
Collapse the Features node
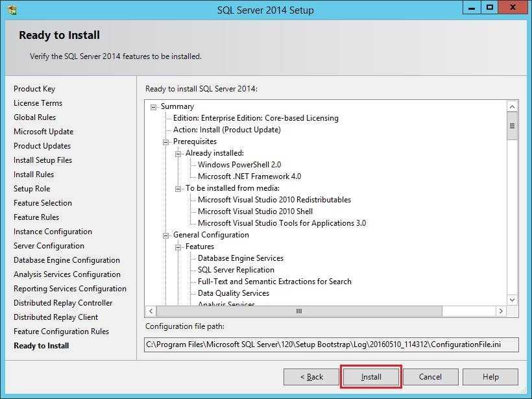[x=178, y=248]
